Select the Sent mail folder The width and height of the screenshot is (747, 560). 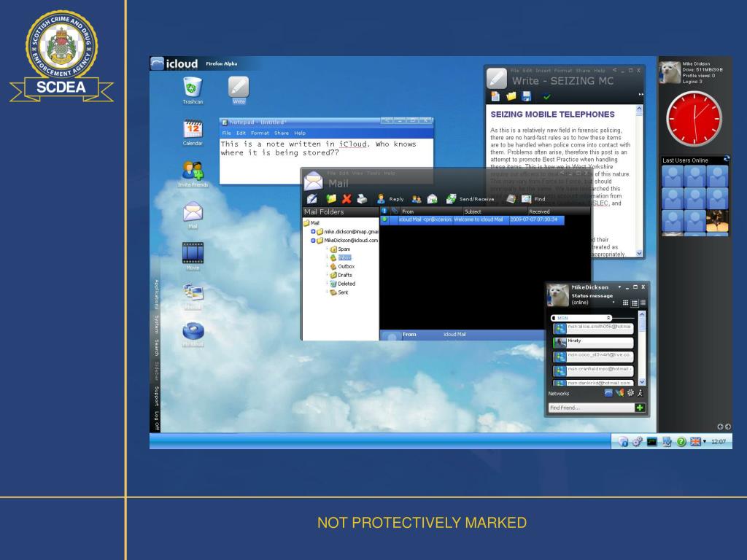tap(339, 292)
